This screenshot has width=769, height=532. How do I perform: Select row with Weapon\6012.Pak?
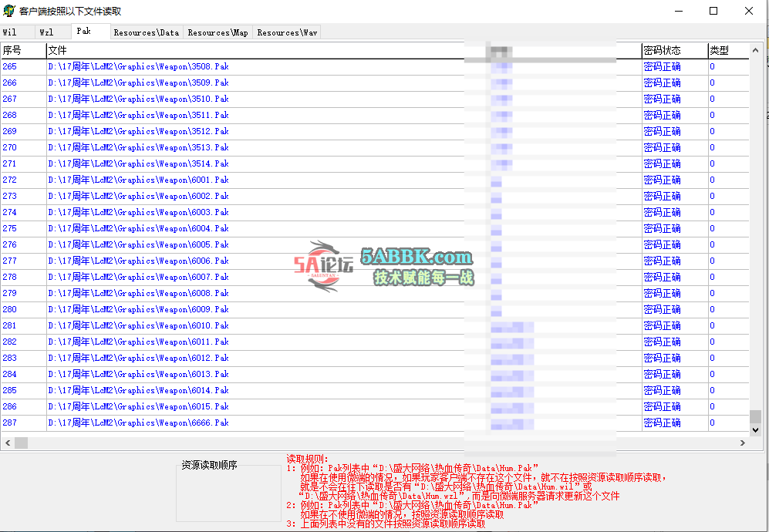[x=375, y=358]
